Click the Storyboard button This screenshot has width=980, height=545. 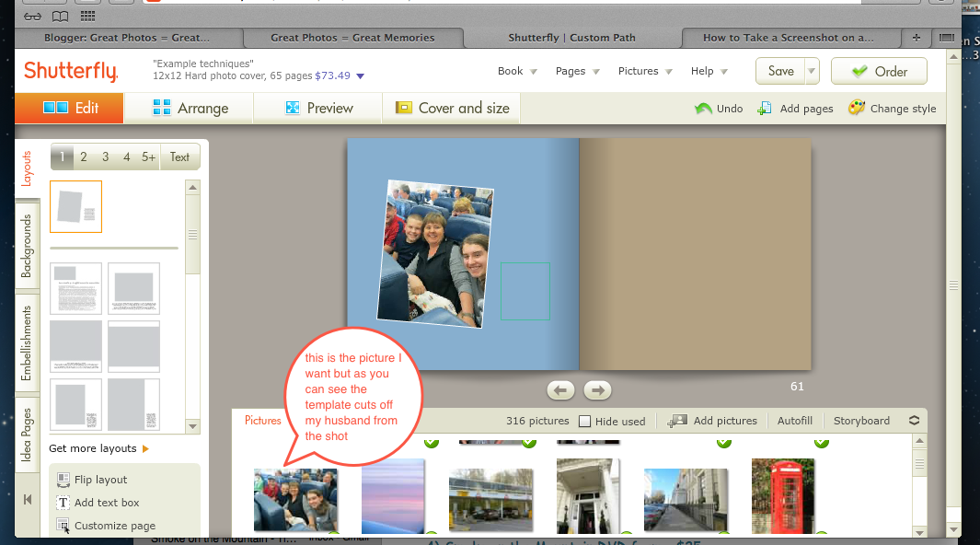tap(861, 421)
